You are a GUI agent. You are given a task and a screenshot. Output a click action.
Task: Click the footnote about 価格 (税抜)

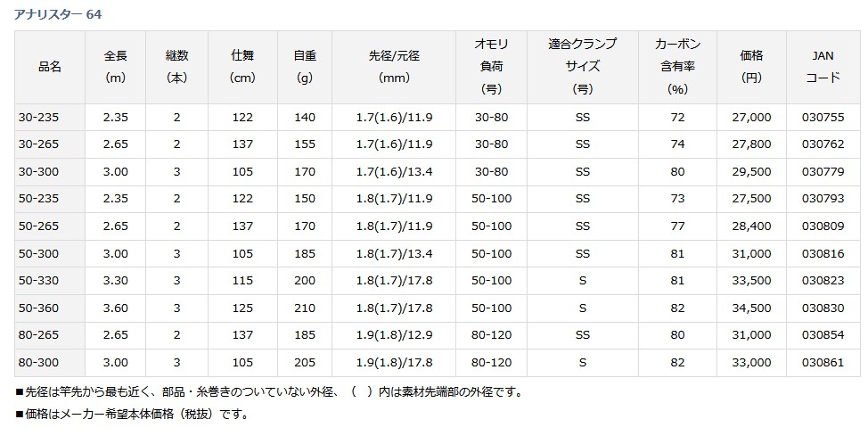(132, 414)
